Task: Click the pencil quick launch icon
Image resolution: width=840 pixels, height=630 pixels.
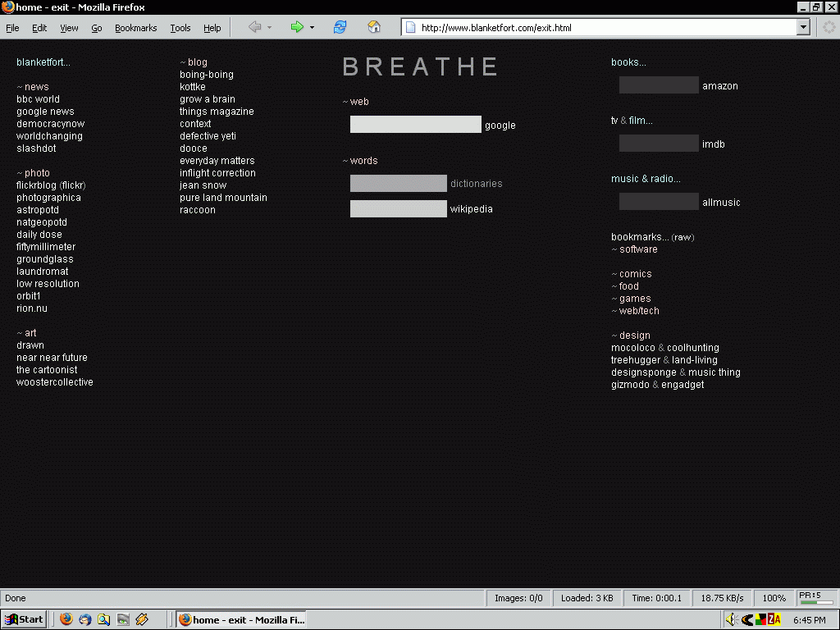Action: point(142,619)
